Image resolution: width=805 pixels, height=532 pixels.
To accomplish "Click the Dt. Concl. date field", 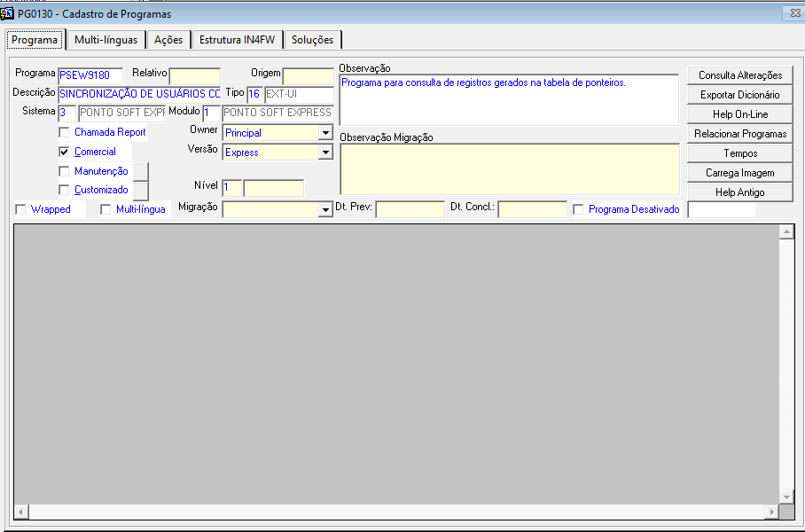I will pyautogui.click(x=533, y=209).
